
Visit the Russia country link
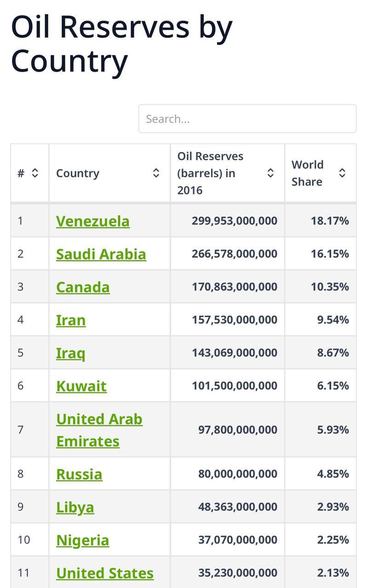[79, 474]
